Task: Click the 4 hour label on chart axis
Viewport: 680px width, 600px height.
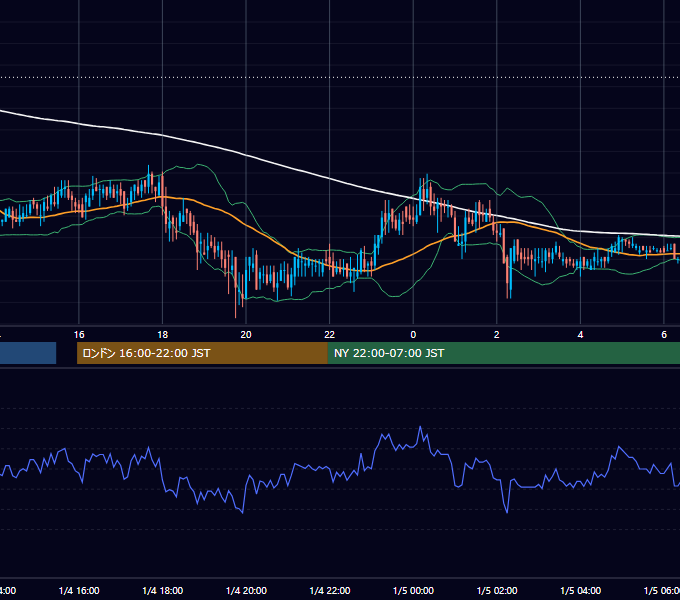Action: pos(580,334)
